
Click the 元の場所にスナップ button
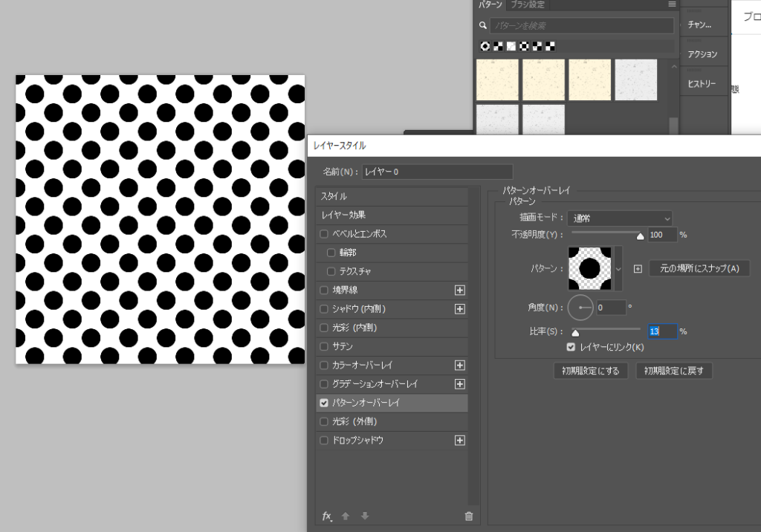pos(699,268)
